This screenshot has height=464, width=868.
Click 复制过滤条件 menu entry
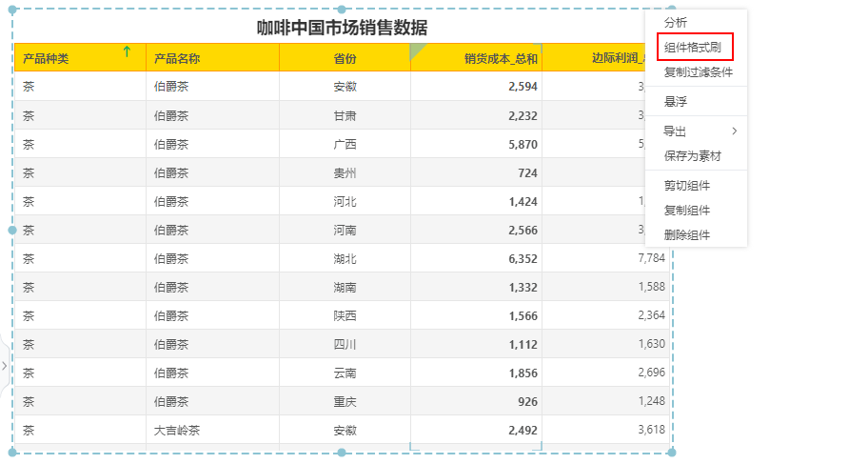[x=698, y=72]
